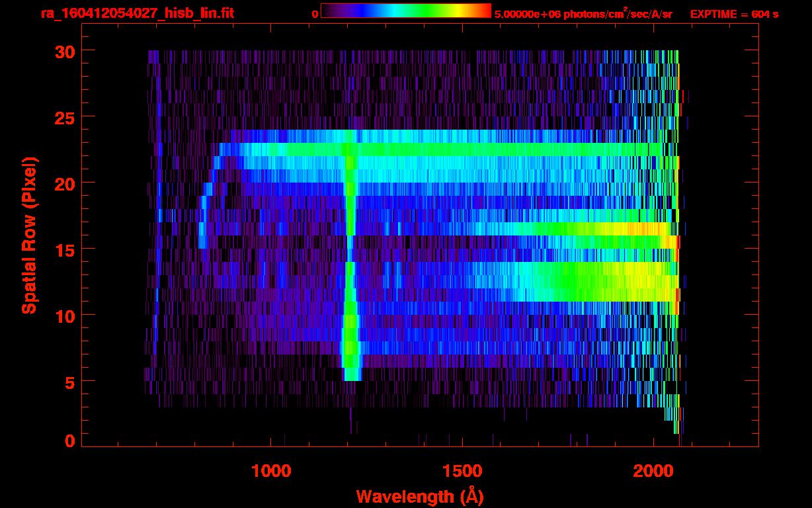Click the 1000 wavelength tick label
This screenshot has width=812, height=508.
[271, 470]
